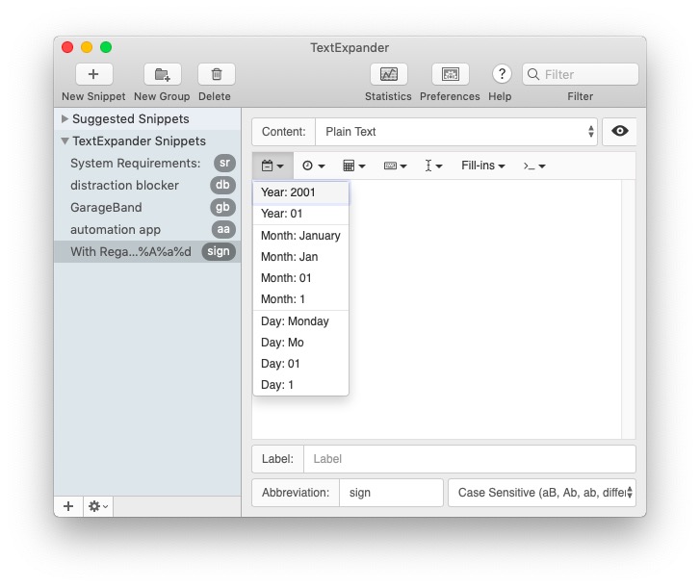The image size is (700, 588).
Task: Open the gear action menu below list
Action: point(98,506)
